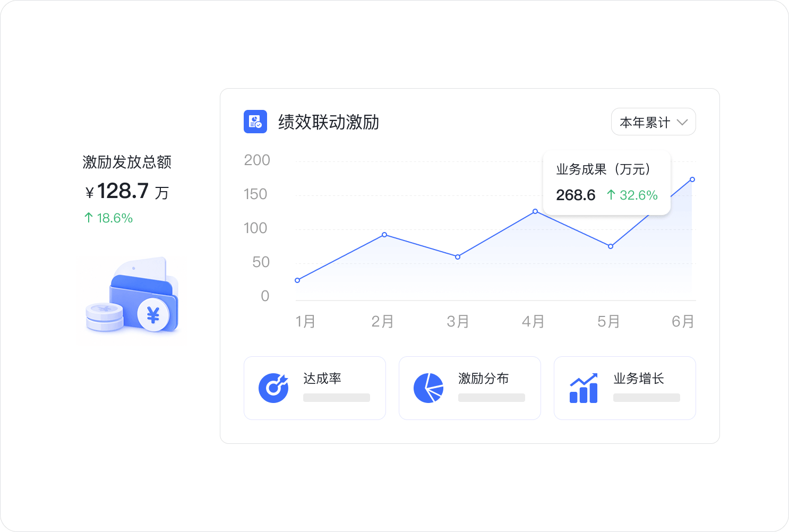
Task: Click the 6月 x-axis label
Action: (x=683, y=321)
